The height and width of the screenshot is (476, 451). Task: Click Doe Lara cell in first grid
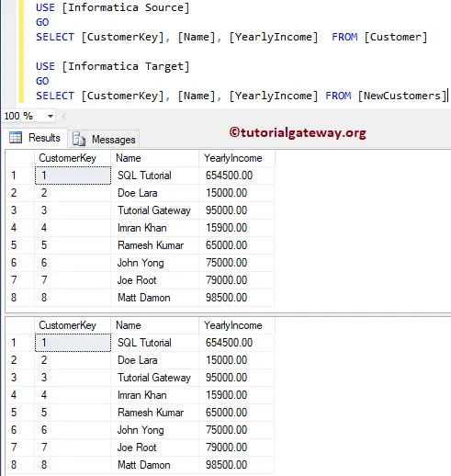coord(154,193)
